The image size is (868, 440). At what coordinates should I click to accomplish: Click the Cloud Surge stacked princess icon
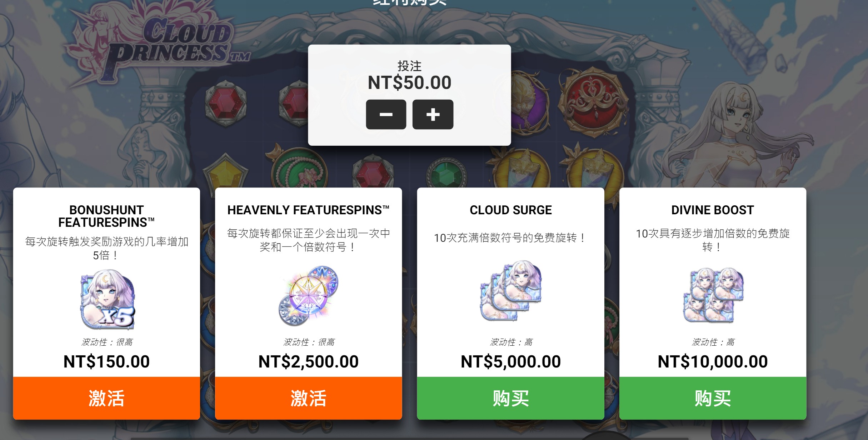click(x=511, y=291)
